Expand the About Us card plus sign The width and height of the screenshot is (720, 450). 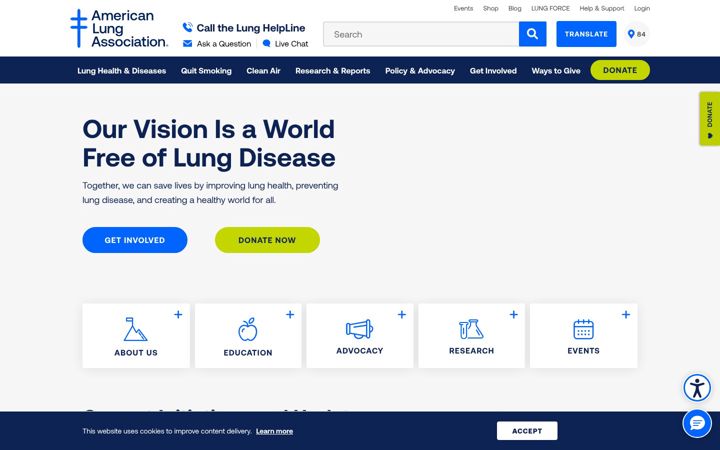(x=178, y=315)
